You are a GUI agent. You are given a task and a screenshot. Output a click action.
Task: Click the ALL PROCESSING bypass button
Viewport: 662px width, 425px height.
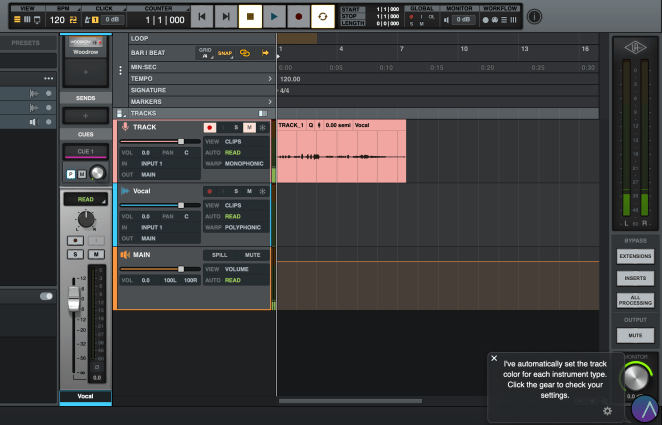click(x=636, y=298)
